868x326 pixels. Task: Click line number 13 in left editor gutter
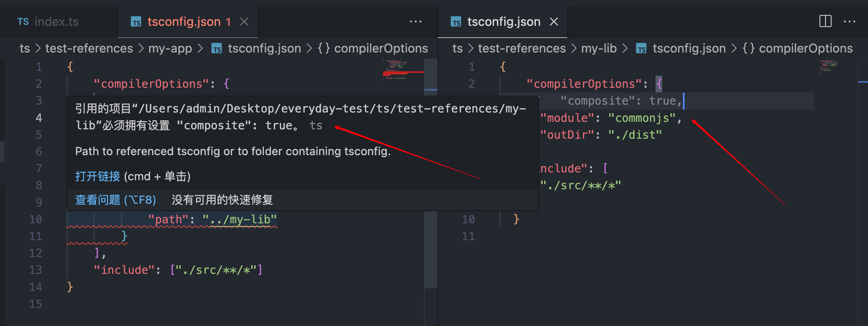tap(36, 270)
